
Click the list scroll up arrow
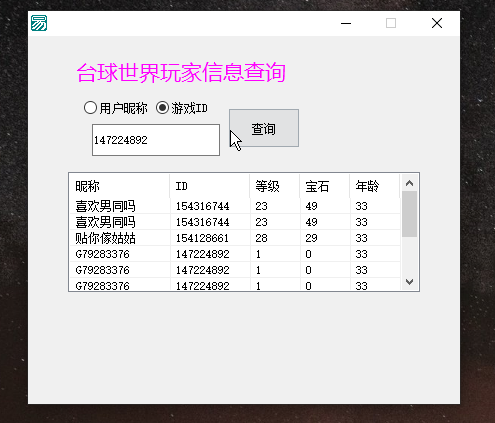[x=410, y=183]
